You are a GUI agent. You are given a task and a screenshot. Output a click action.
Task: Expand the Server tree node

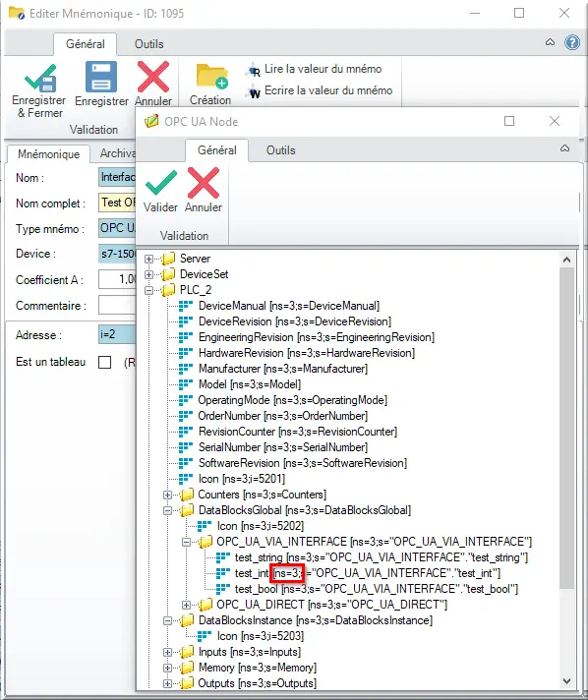point(149,259)
